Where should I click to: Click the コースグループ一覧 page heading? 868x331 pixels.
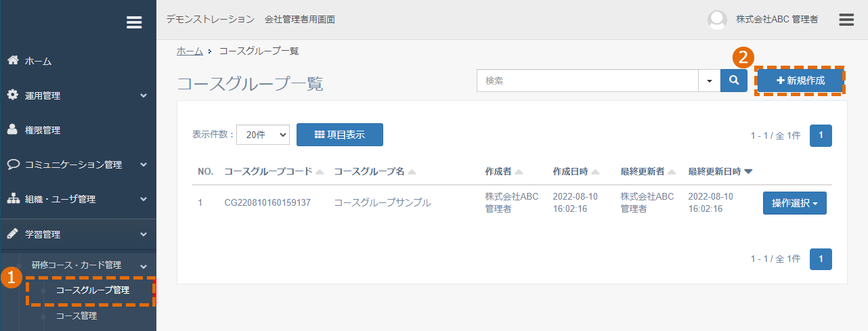[x=250, y=84]
